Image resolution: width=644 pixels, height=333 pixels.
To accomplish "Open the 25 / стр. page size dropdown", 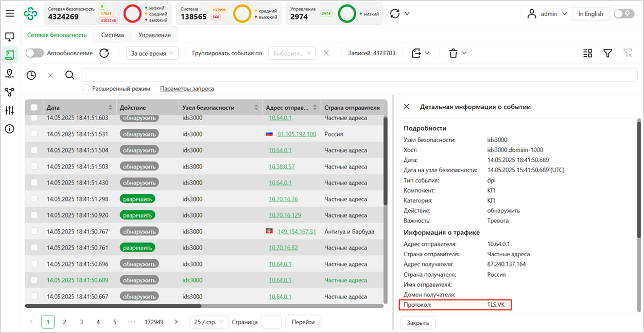I will click(x=208, y=322).
